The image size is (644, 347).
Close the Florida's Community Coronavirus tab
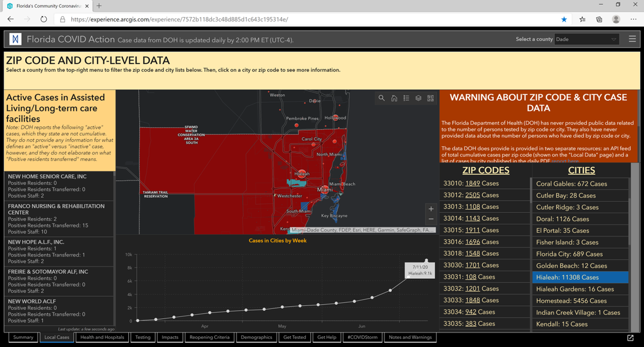[x=87, y=5]
